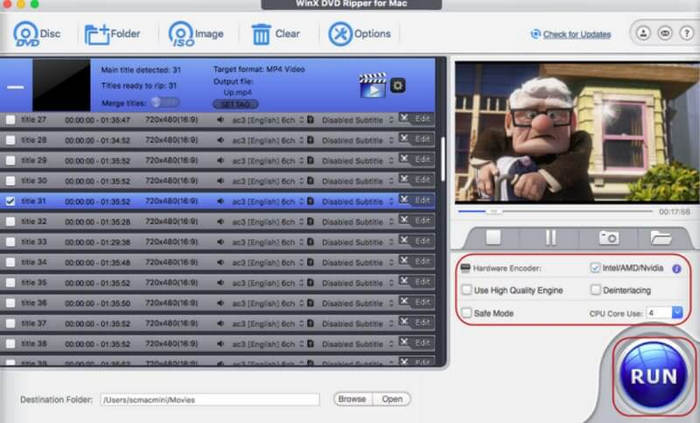The width and height of the screenshot is (700, 423).
Task: Take a snapshot with the camera icon
Action: pyautogui.click(x=608, y=237)
